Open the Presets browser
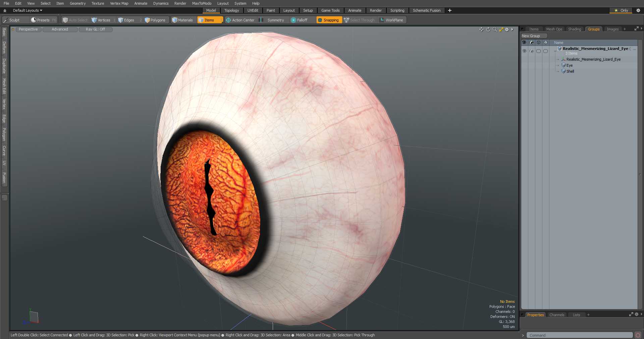Screen dimensions: 644x339 point(43,20)
